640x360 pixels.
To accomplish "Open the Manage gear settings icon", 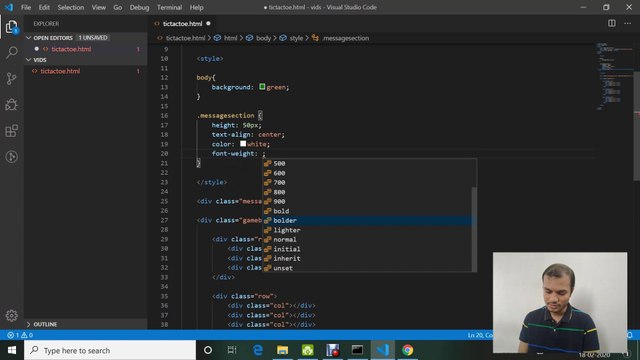I will tap(11, 316).
